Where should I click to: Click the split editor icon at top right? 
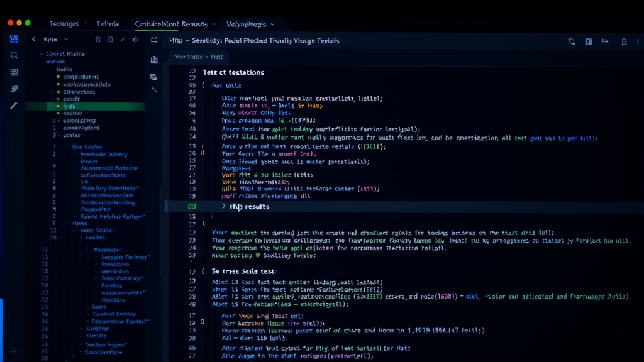pyautogui.click(x=606, y=40)
